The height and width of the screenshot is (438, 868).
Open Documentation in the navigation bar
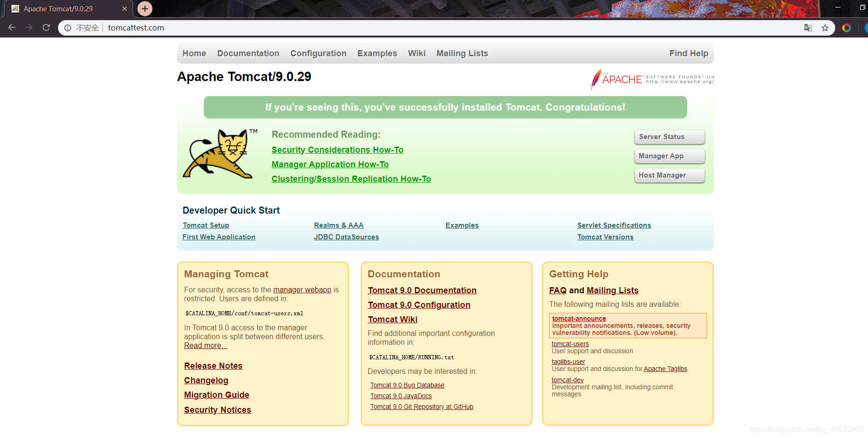click(x=248, y=53)
